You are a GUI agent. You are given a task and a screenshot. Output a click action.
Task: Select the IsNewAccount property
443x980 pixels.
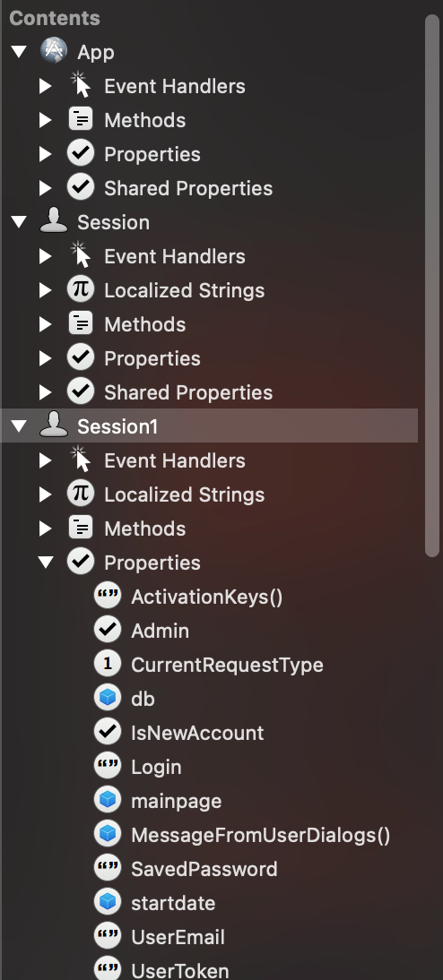tap(197, 733)
